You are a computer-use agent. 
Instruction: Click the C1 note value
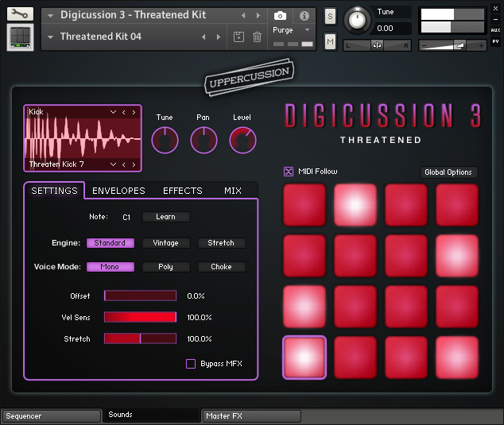click(x=126, y=218)
